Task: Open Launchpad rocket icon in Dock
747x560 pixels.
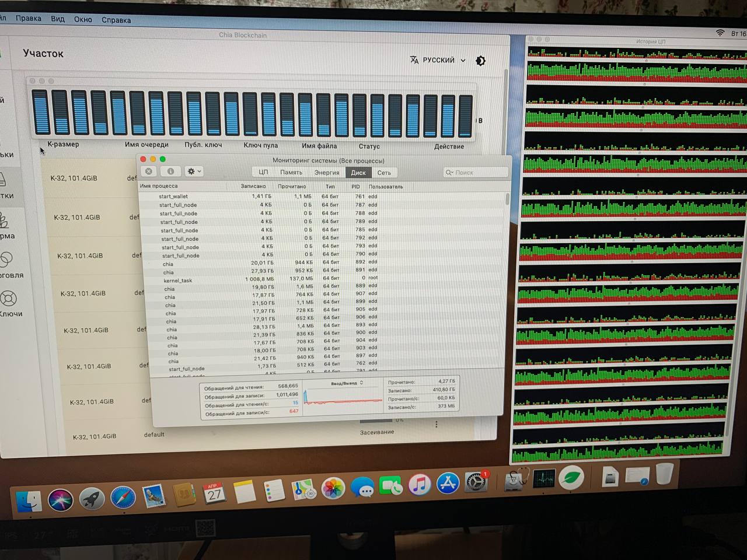Action: [92, 499]
